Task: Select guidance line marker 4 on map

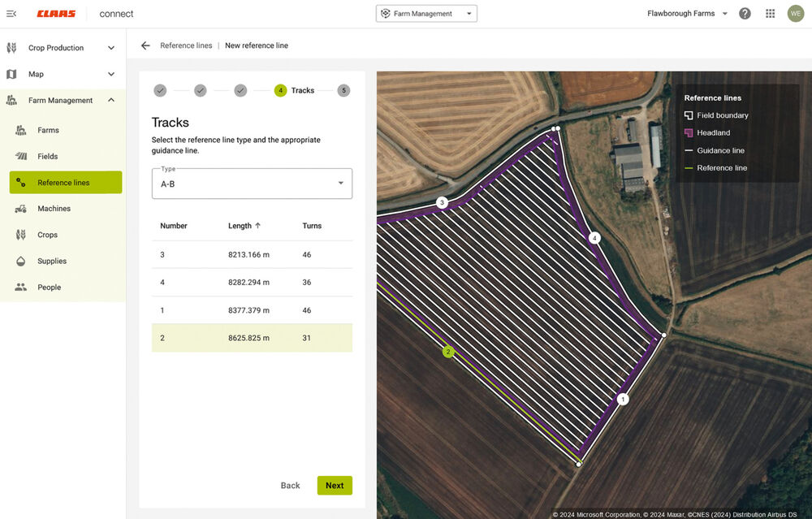Action: (594, 238)
